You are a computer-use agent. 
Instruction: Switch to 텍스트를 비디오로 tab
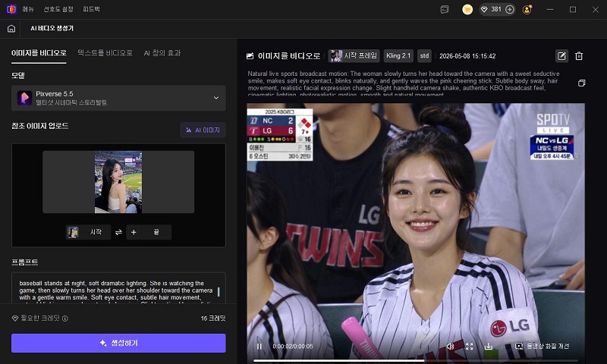tap(105, 53)
